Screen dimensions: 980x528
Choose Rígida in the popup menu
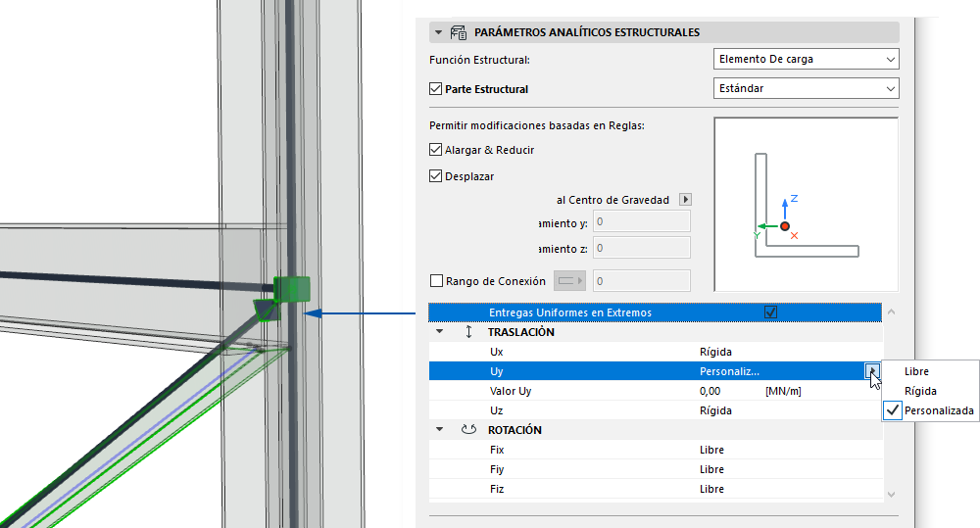pos(930,391)
